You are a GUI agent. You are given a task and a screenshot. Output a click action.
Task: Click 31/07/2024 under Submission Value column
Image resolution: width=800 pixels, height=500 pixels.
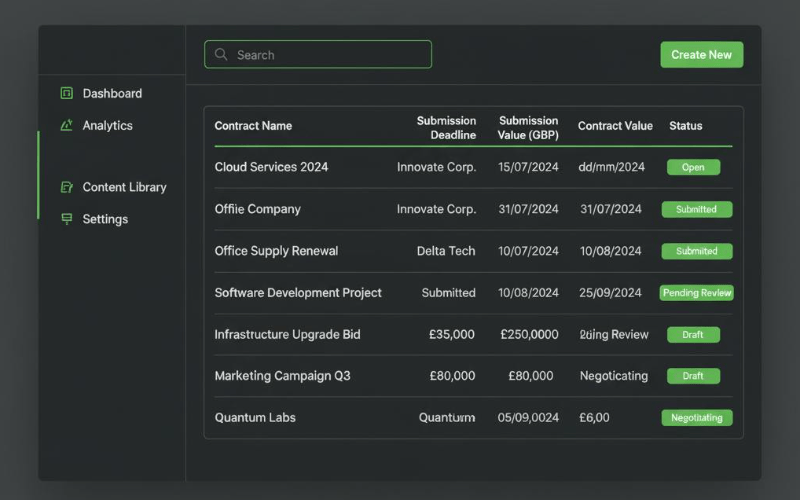pos(528,209)
